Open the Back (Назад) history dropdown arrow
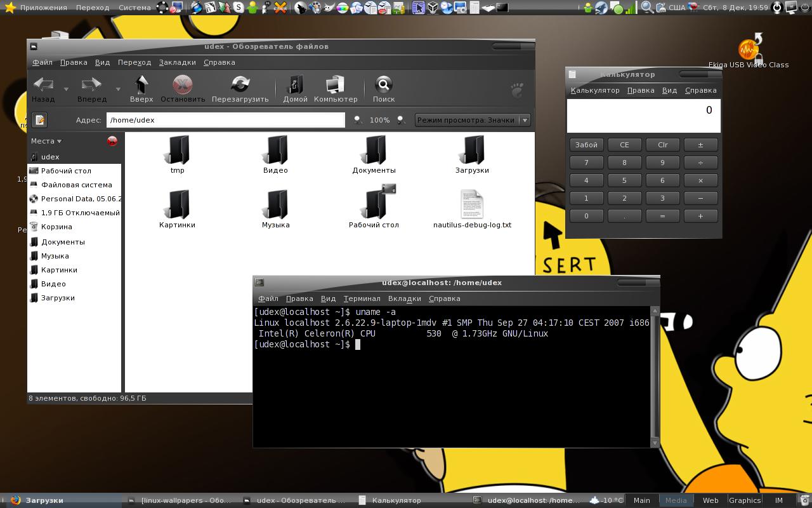This screenshot has height=508, width=812. [x=66, y=90]
